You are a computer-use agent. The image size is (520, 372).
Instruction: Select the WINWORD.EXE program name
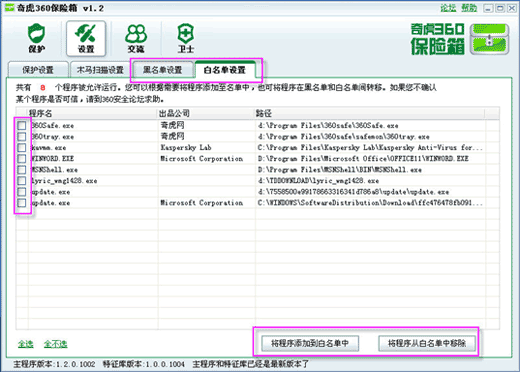pos(52,159)
